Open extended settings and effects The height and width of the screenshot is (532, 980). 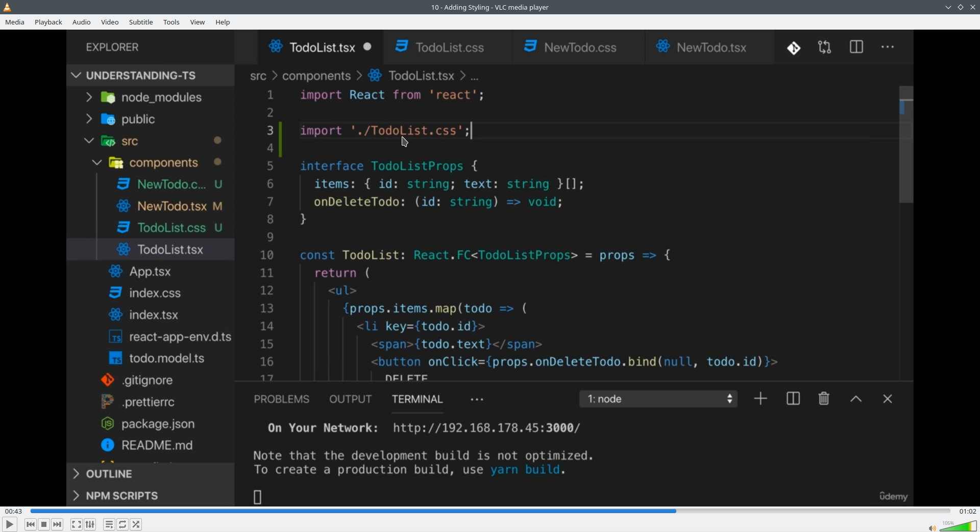90,524
